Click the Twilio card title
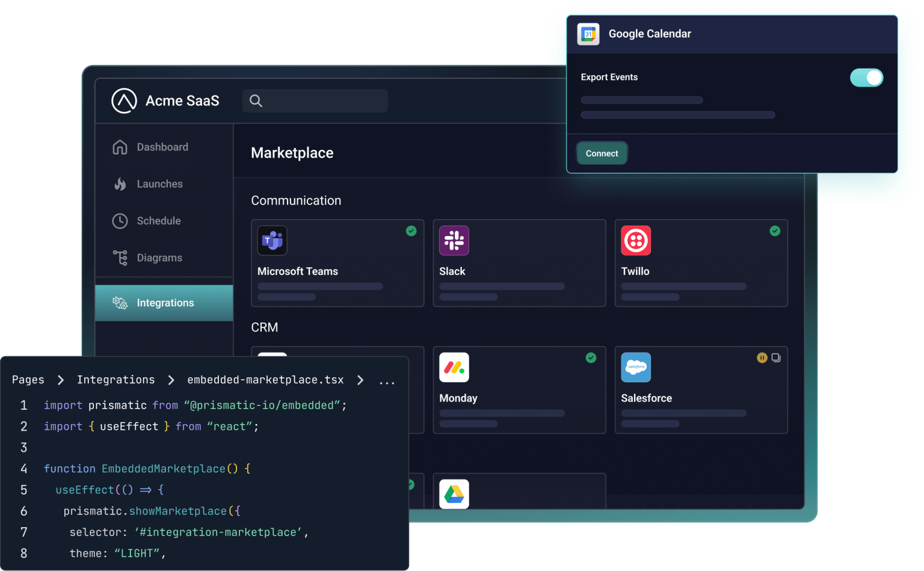924x571 pixels. tap(635, 271)
